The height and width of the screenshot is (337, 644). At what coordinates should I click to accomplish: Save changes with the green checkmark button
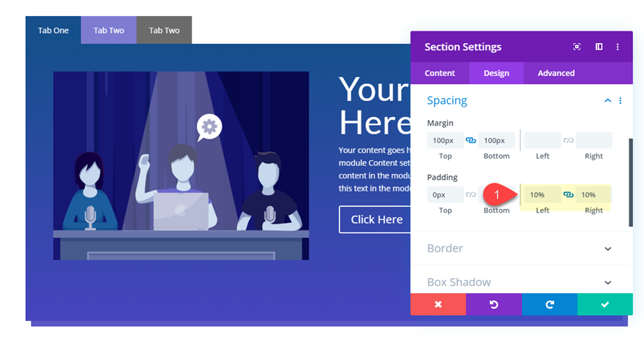point(605,304)
